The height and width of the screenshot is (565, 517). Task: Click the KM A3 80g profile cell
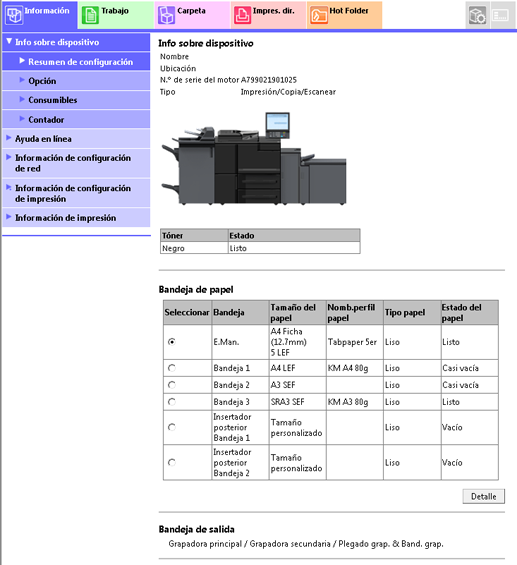coord(355,402)
